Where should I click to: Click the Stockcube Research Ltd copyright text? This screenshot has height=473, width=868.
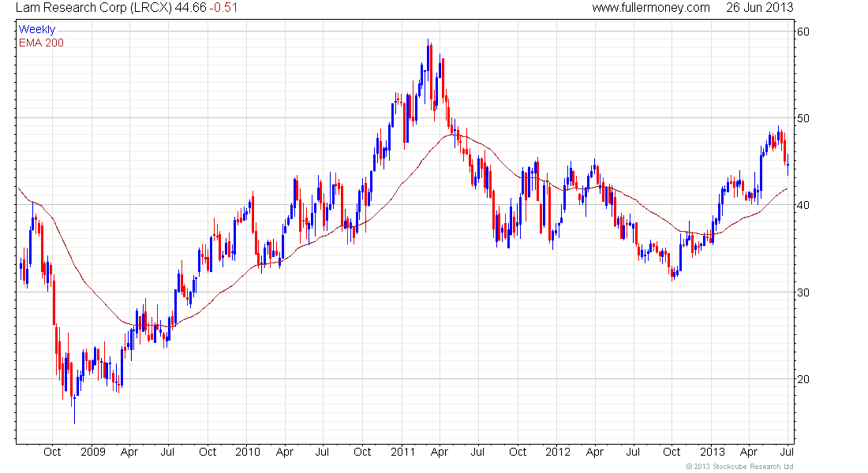click(739, 467)
